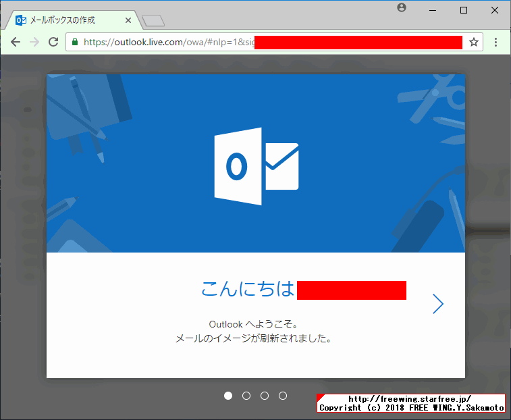Screen dimensions: 511x420
Task: Open a new tab button
Action: tap(153, 20)
